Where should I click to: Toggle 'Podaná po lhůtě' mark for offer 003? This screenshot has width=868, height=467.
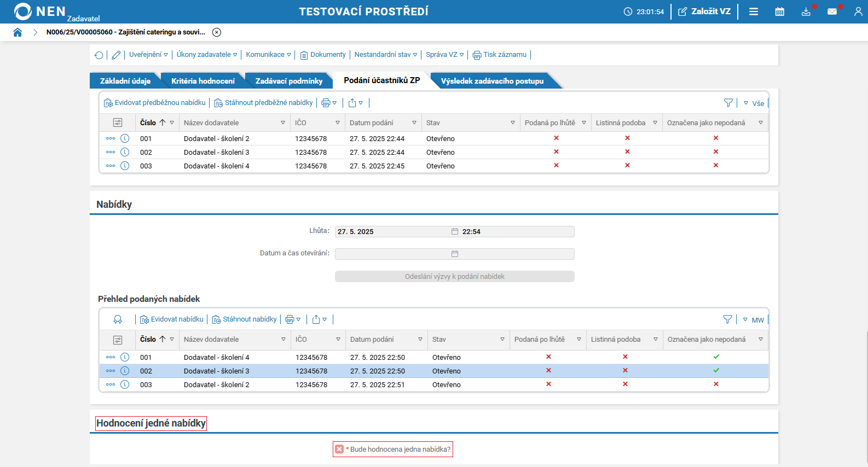point(548,384)
